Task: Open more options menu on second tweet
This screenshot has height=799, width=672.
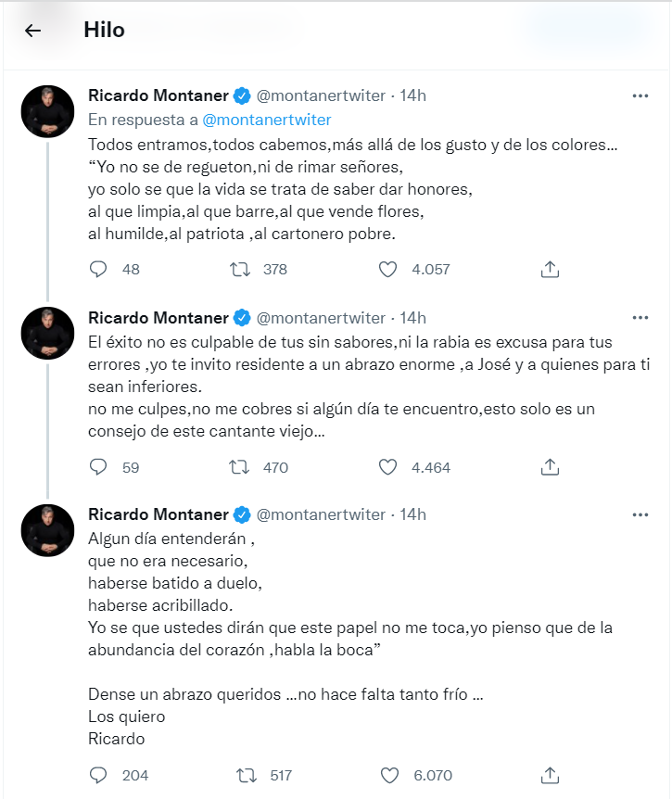Action: pos(640,317)
